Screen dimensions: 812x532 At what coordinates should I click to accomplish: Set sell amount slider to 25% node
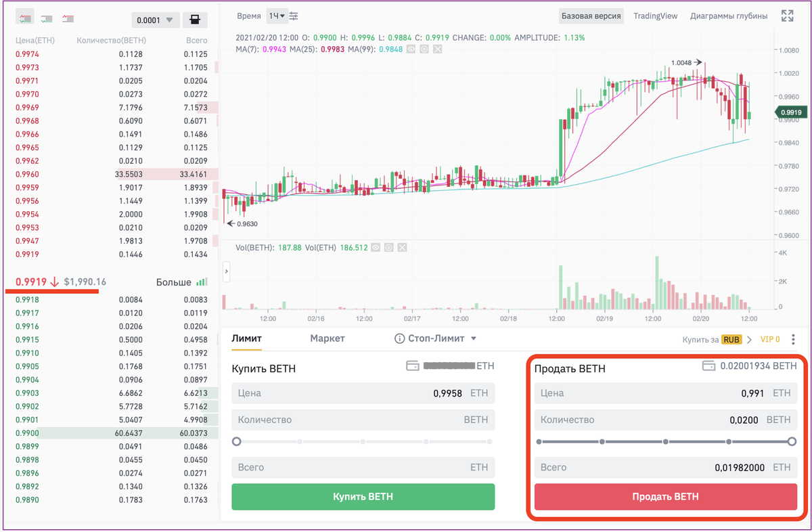pyautogui.click(x=602, y=442)
